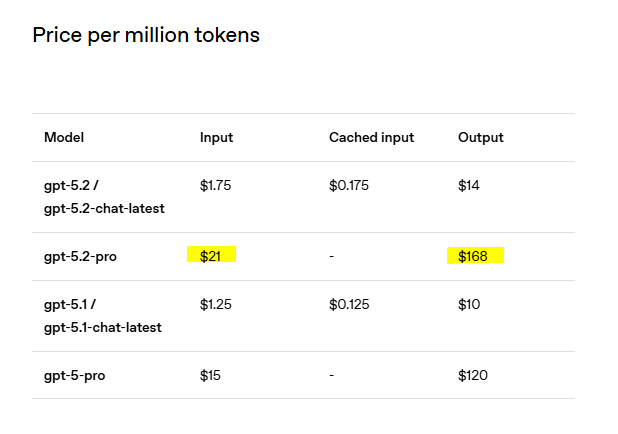Click the "Price per million tokens" heading

(146, 36)
